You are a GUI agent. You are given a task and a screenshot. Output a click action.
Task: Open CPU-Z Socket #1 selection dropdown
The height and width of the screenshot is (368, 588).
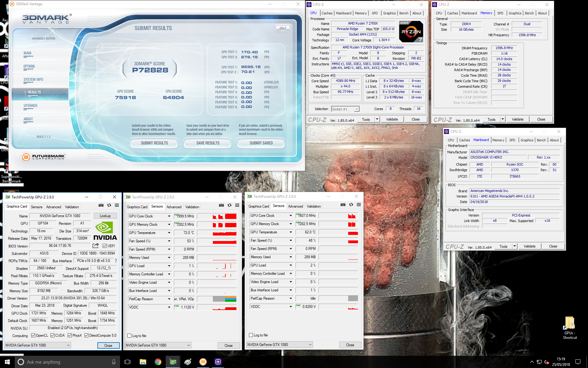[x=345, y=109]
